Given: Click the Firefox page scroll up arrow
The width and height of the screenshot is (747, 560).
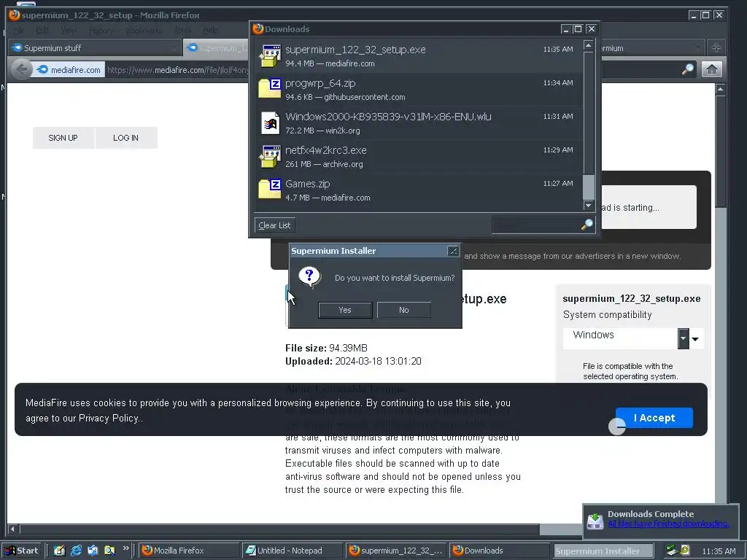Looking at the screenshot, I should click(x=720, y=89).
